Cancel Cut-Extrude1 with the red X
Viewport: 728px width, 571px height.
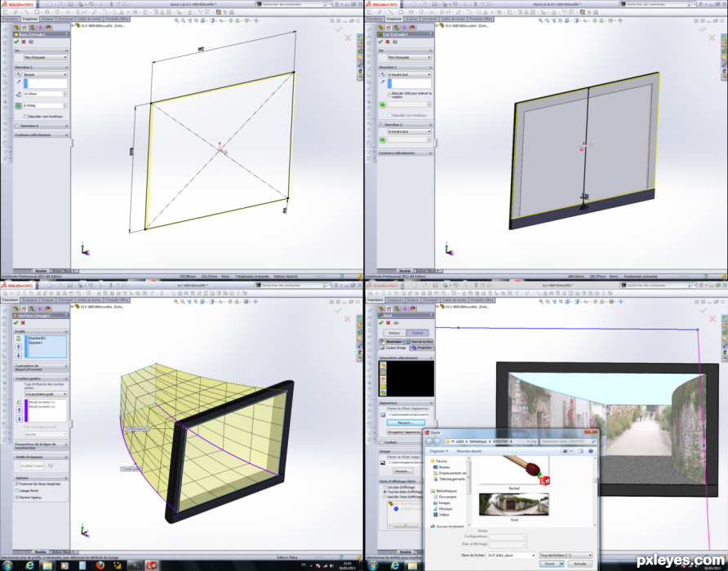[x=388, y=42]
